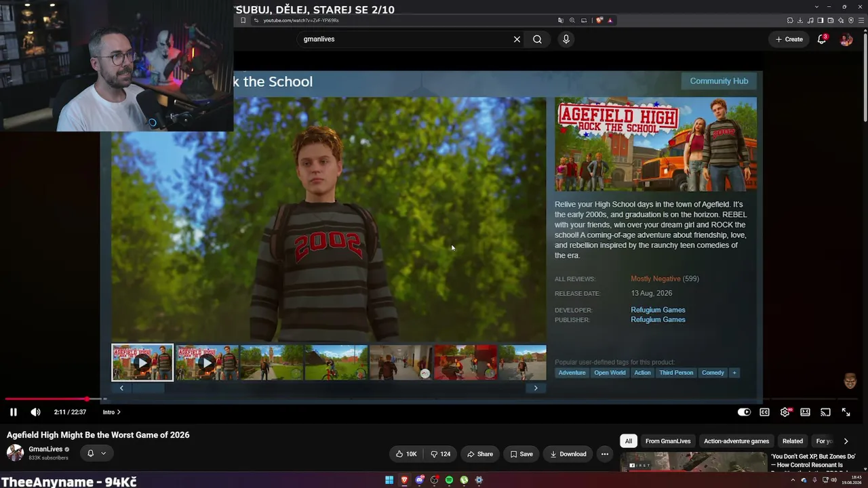Image resolution: width=868 pixels, height=488 pixels.
Task: Expand the subscription notification bell dropdown
Action: 97,453
